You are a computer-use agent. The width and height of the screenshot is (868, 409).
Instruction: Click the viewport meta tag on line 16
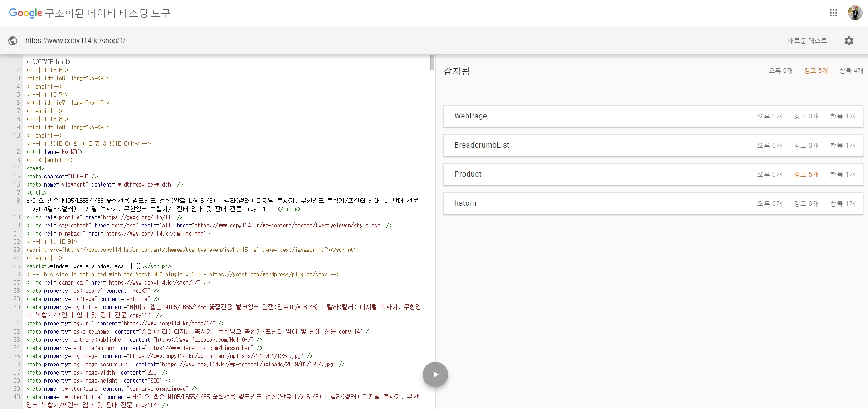click(104, 184)
